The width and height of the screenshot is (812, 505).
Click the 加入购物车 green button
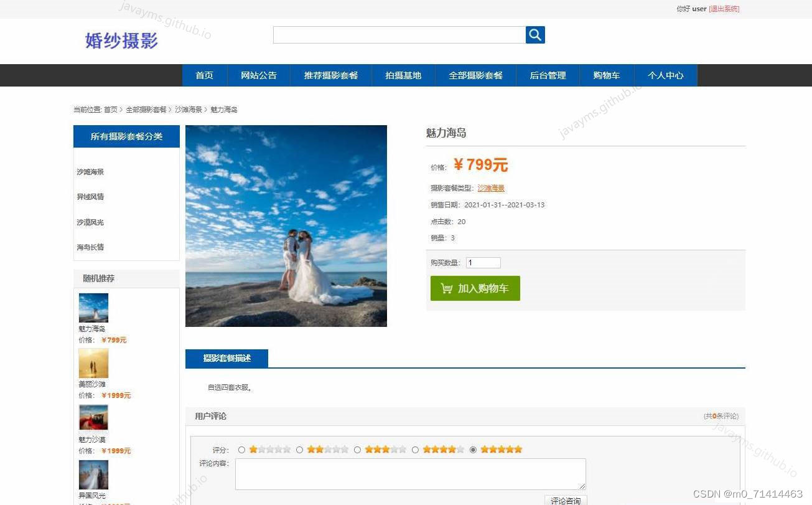pos(475,288)
